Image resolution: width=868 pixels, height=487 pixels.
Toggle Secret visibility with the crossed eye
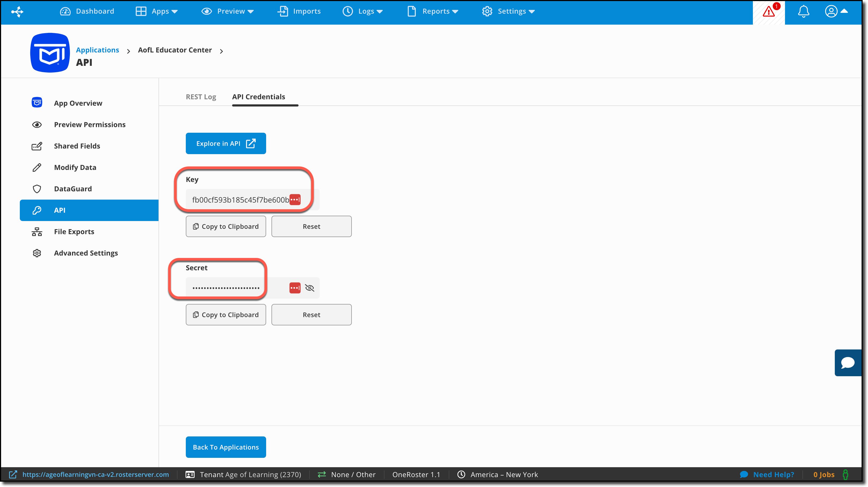(310, 288)
